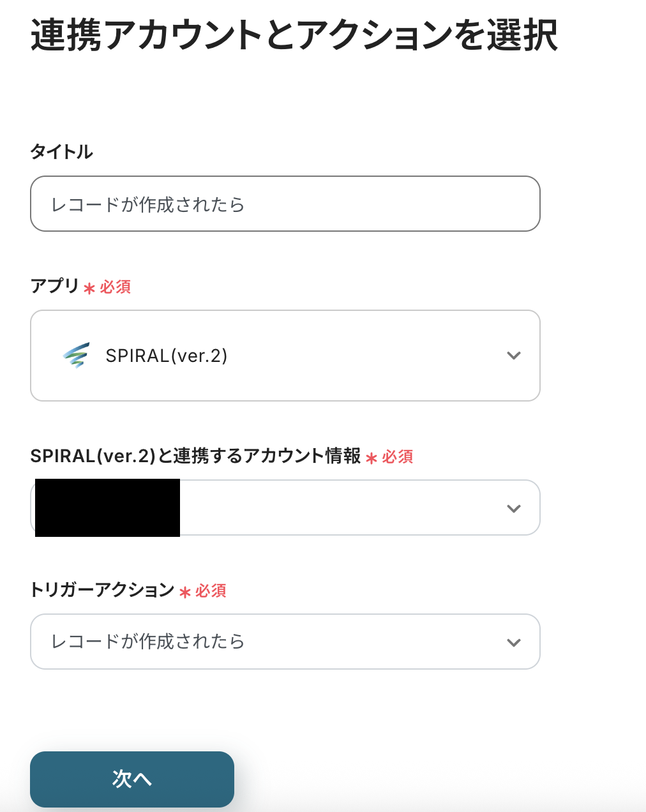
Task: Click the アプリ field label
Action: 55,286
